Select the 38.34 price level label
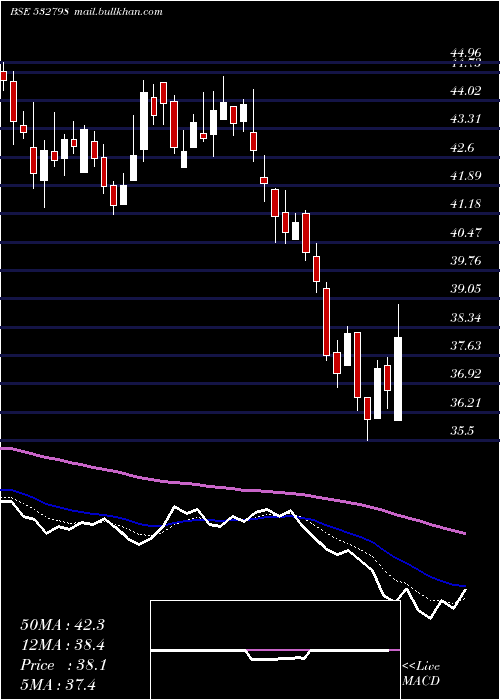Viewport: 500px width, 700px height. point(466,317)
